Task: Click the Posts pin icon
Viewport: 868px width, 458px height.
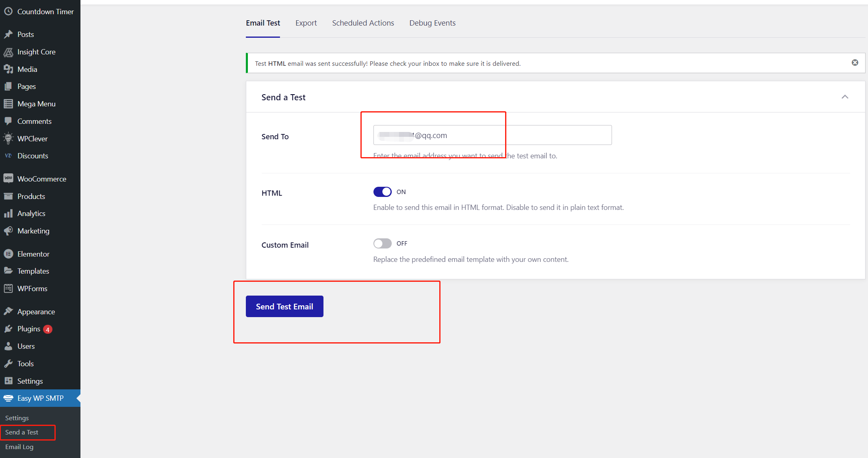Action: pyautogui.click(x=8, y=35)
